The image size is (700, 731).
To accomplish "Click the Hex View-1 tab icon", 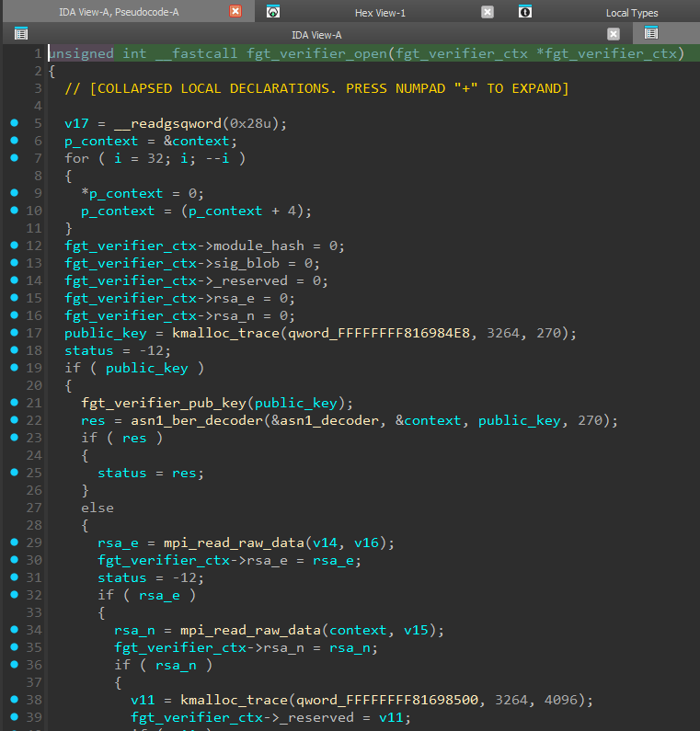I will pos(273,12).
